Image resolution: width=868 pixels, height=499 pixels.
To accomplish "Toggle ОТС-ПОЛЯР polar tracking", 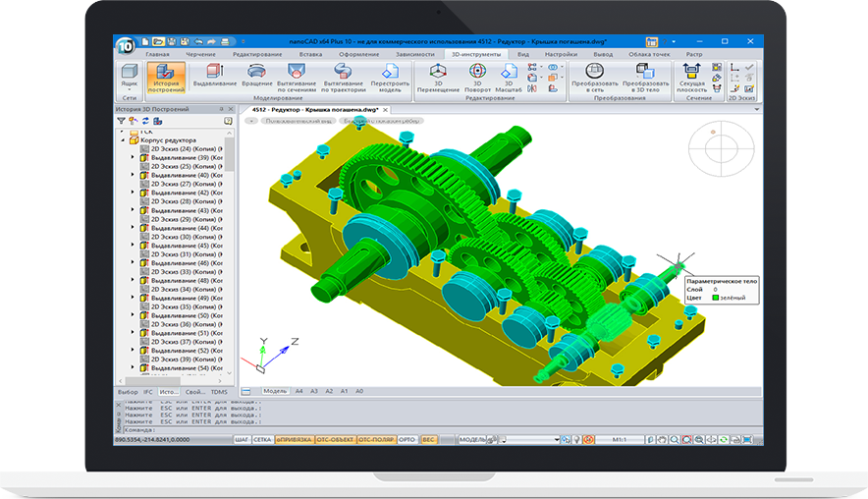I will [x=376, y=440].
